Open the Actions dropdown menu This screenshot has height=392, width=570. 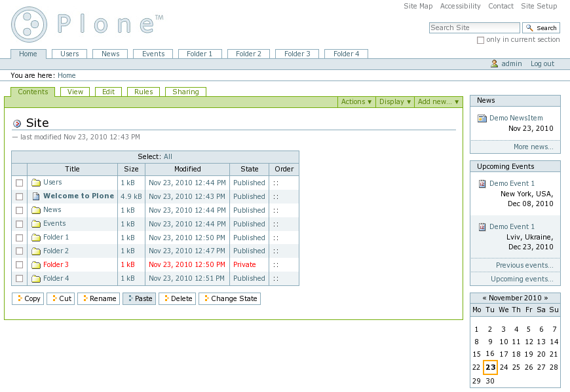point(356,102)
